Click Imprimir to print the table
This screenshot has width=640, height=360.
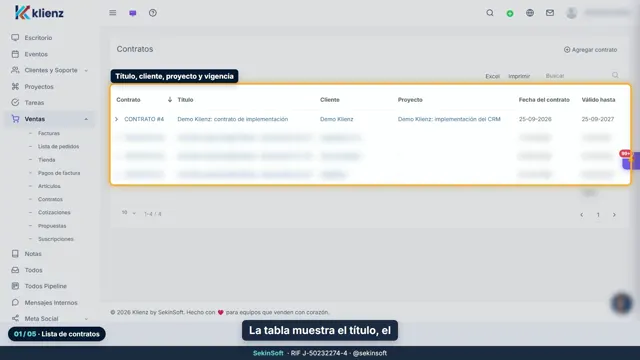coord(519,76)
